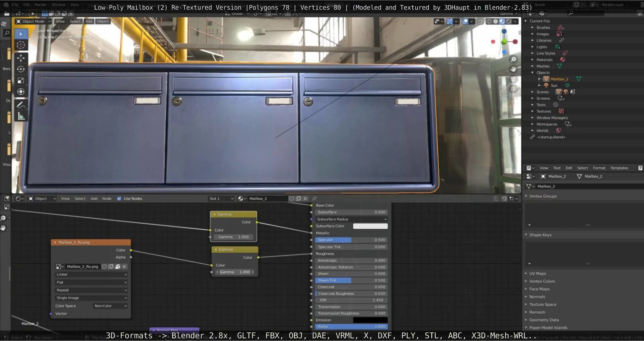644x341 pixels.
Task: Collapse the Vertex Groups panel
Action: pyautogui.click(x=543, y=196)
